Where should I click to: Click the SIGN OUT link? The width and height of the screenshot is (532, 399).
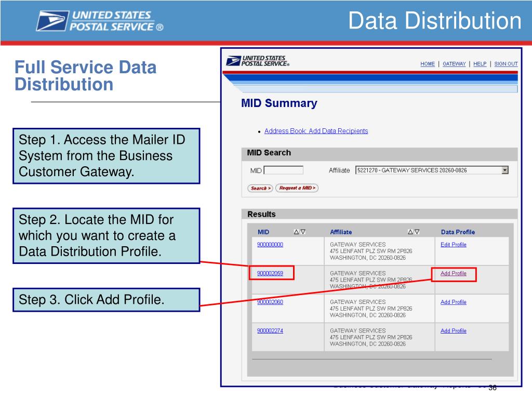506,64
